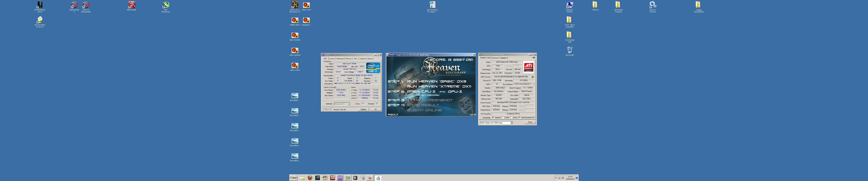Open Snipping Tool scissors taskbar icon
Image resolution: width=868 pixels, height=181 pixels.
click(x=363, y=178)
